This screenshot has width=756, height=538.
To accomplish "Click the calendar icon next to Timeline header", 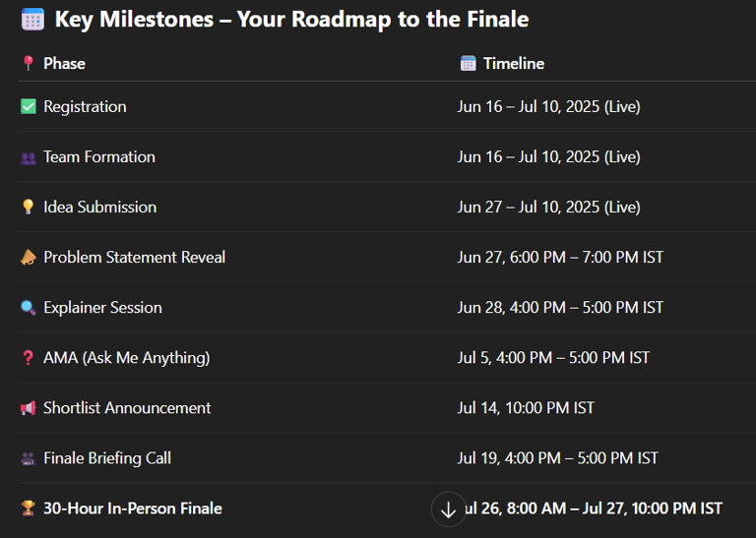I will pyautogui.click(x=468, y=63).
